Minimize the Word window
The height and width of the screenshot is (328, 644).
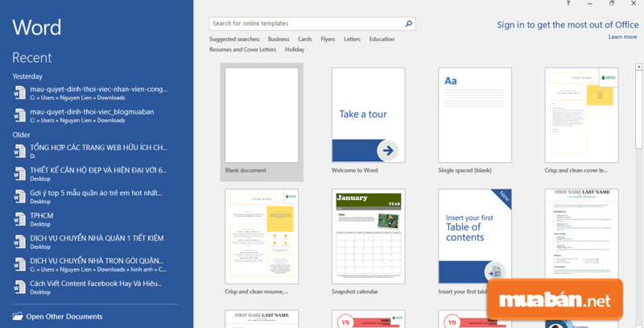point(590,3)
